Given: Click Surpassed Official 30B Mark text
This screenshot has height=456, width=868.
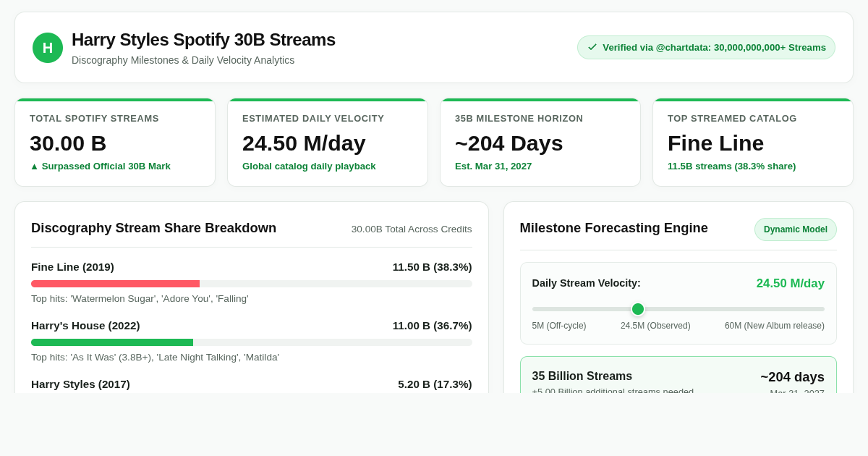Looking at the screenshot, I should pyautogui.click(x=100, y=166).
